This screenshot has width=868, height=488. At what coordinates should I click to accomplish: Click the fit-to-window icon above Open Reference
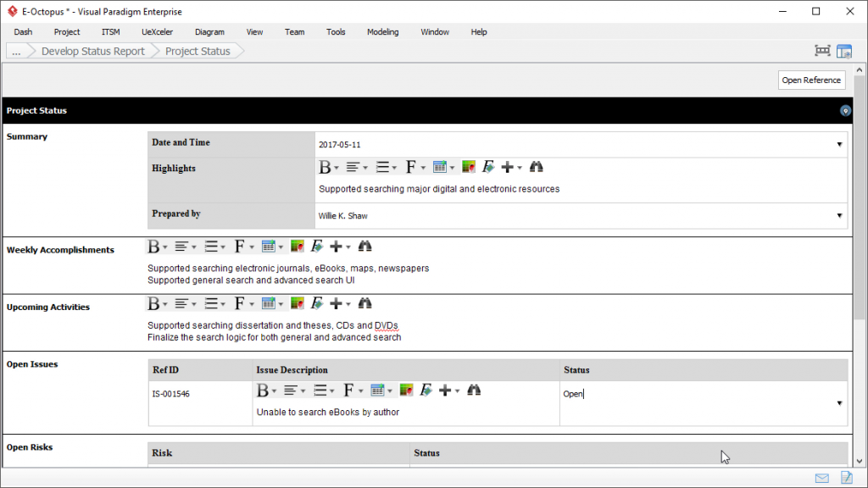pos(821,51)
